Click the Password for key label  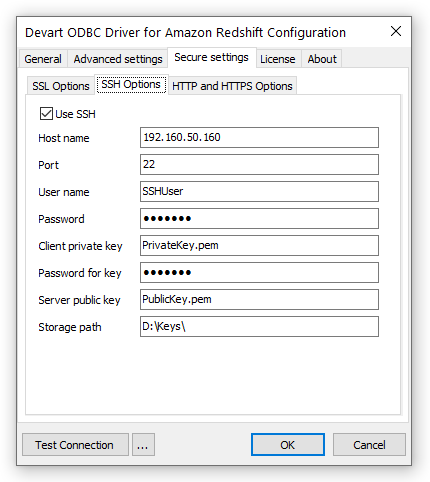(x=80, y=273)
